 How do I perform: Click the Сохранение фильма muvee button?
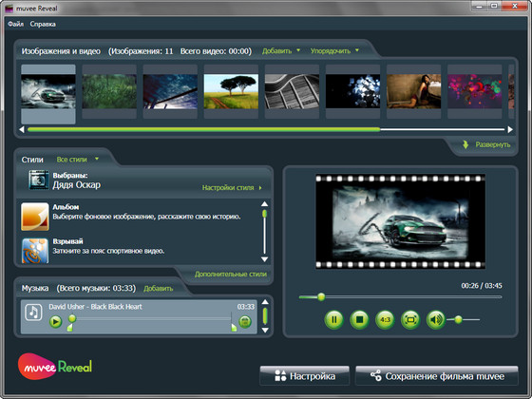[437, 376]
